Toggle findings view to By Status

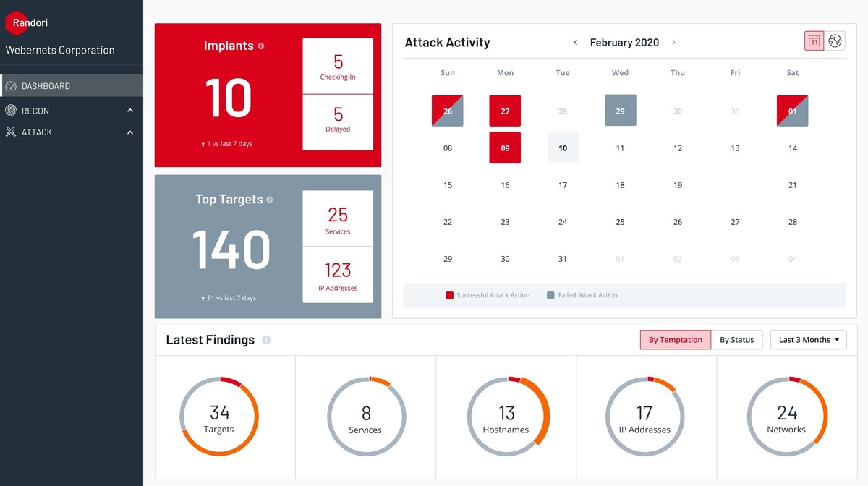pos(736,340)
